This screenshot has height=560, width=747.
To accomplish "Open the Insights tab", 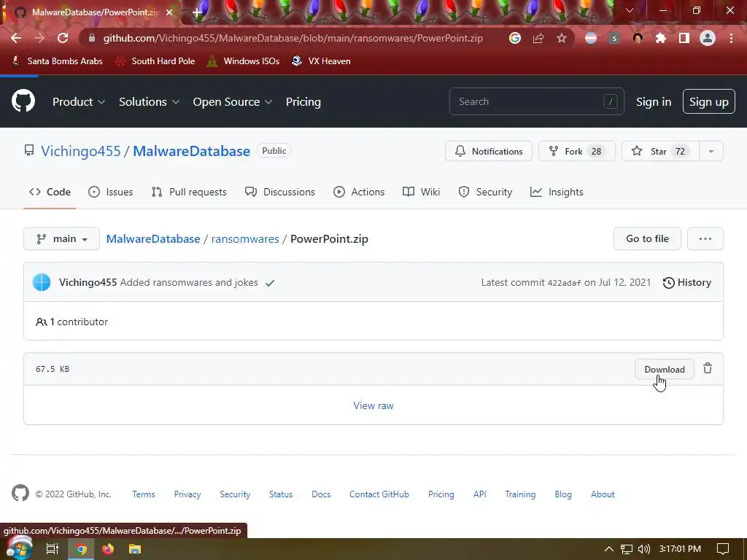I will click(x=557, y=192).
